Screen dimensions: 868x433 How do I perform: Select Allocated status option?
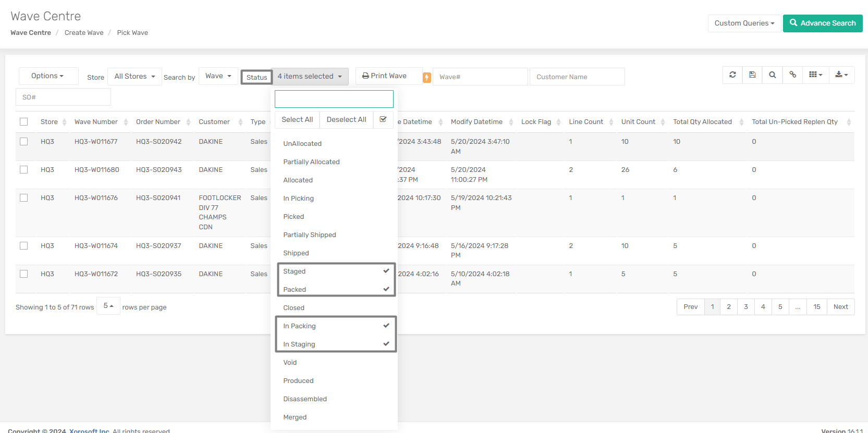(x=334, y=180)
